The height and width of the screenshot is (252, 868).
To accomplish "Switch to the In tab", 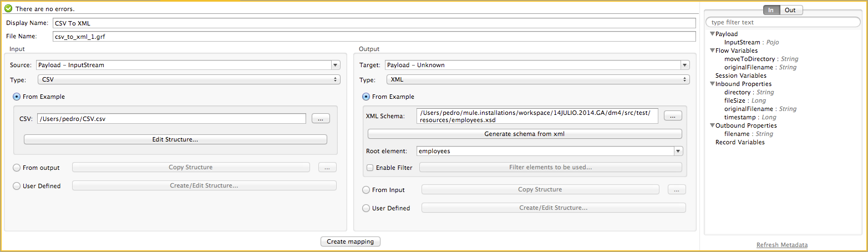I will coord(771,10).
